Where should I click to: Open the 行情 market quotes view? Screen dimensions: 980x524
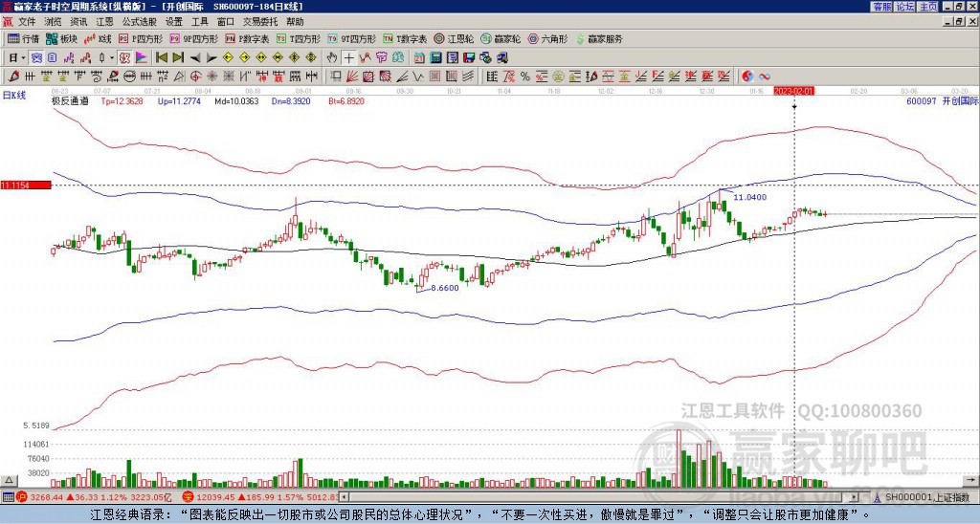(23, 38)
